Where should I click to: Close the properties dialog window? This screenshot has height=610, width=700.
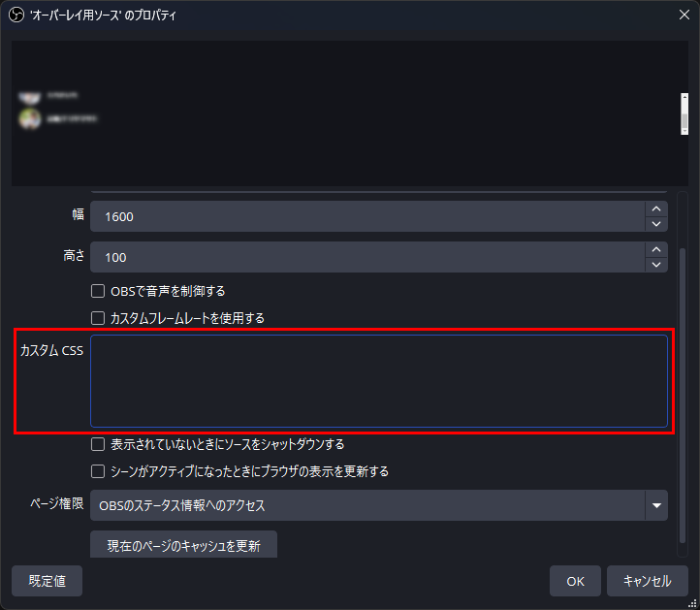pos(684,15)
